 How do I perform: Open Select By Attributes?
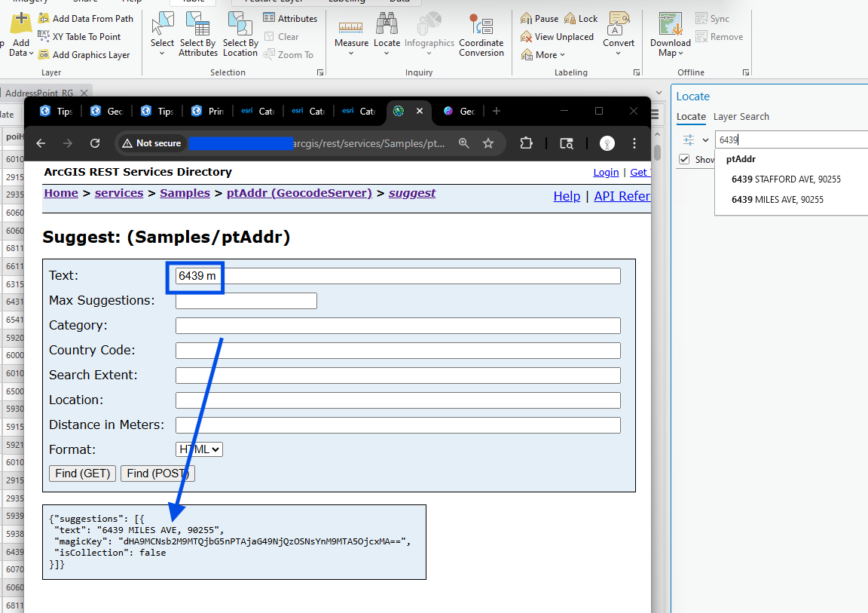(x=197, y=35)
